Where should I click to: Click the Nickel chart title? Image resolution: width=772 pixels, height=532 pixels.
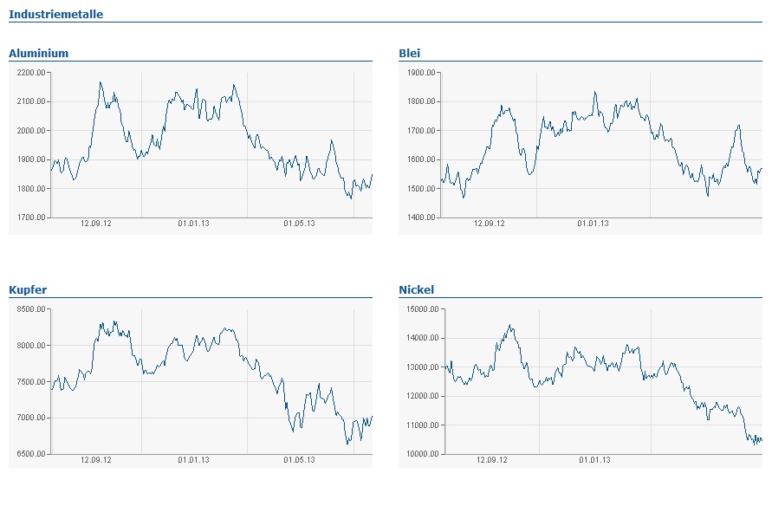416,289
